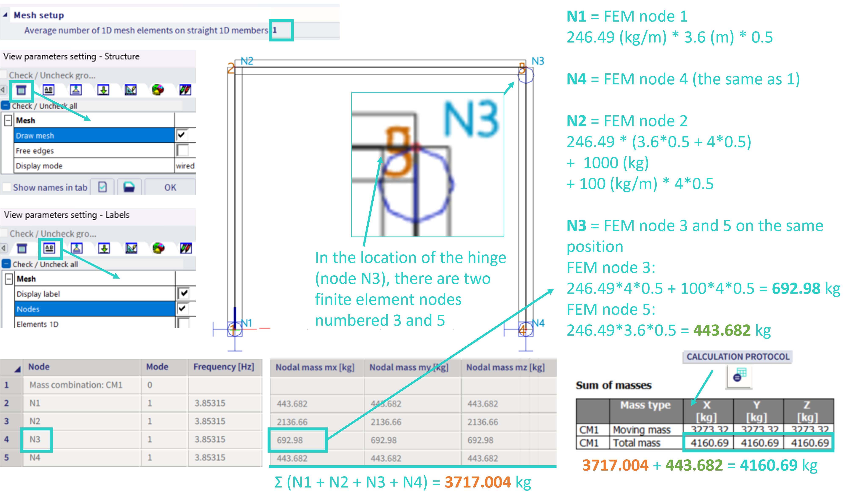Collapse the Mesh group in Labels panel

(9, 279)
